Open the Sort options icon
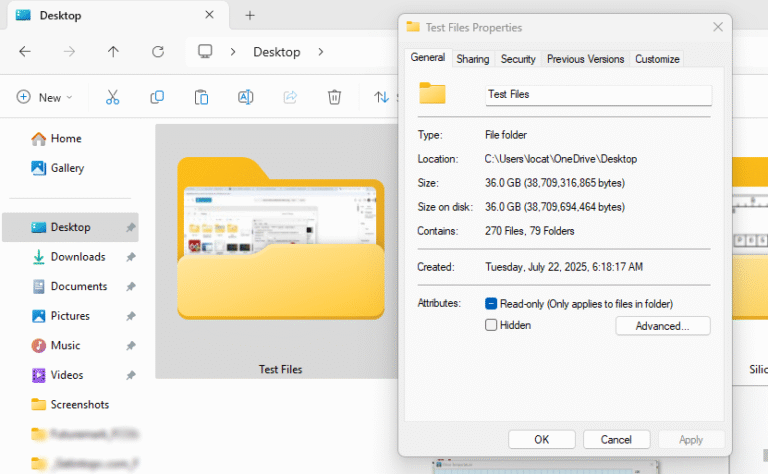The height and width of the screenshot is (474, 768). click(x=382, y=97)
